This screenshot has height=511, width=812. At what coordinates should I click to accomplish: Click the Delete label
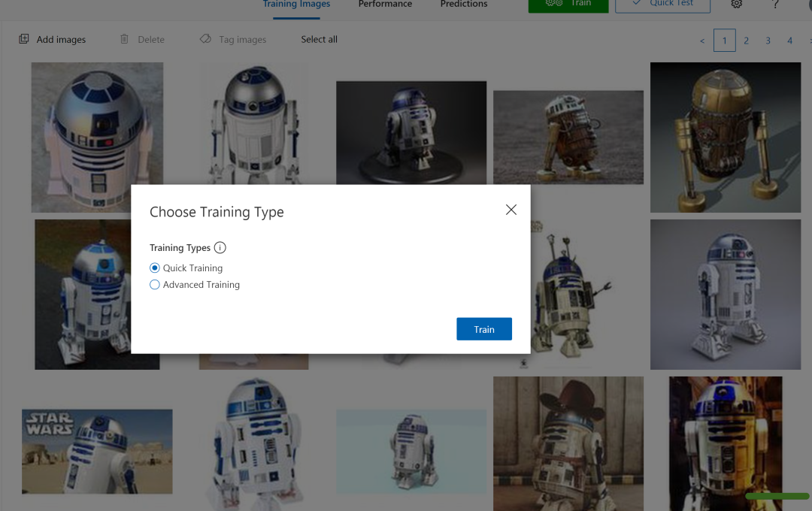(x=150, y=39)
